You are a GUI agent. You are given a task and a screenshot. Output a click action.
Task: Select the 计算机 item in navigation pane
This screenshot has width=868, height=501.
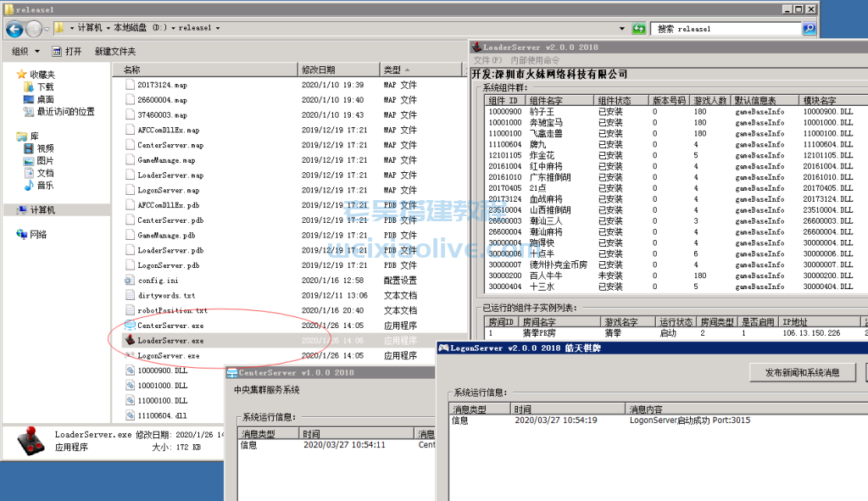pos(42,209)
